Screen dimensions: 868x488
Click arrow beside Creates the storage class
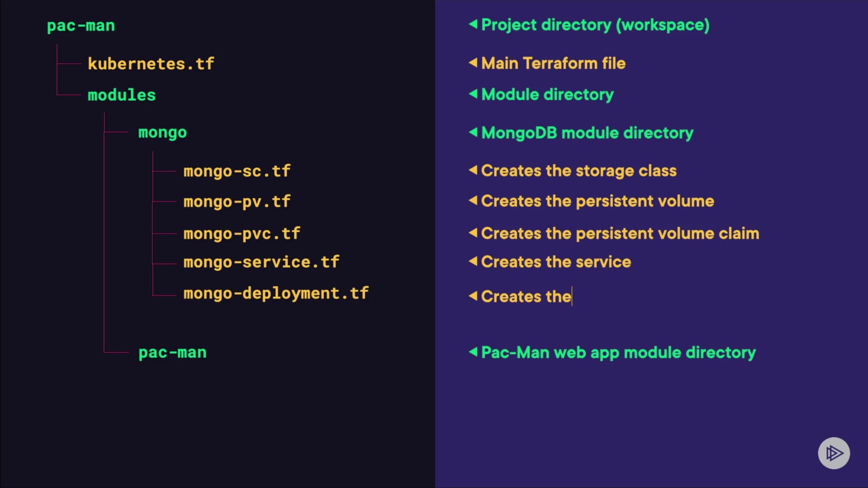[x=473, y=170]
